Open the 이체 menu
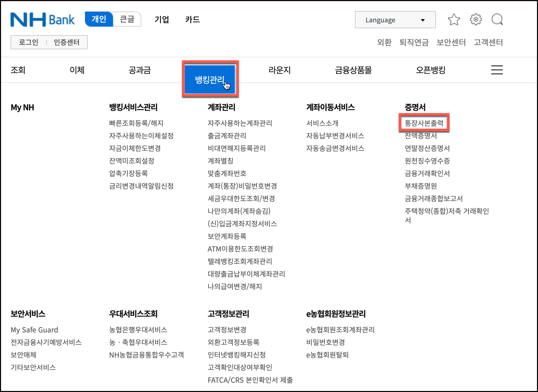Viewport: 538px width, 392px height. (77, 70)
